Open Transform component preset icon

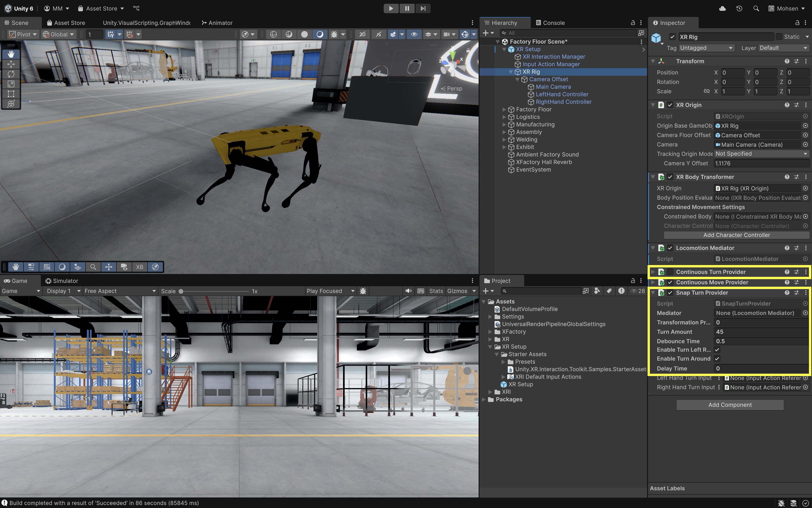pos(796,61)
